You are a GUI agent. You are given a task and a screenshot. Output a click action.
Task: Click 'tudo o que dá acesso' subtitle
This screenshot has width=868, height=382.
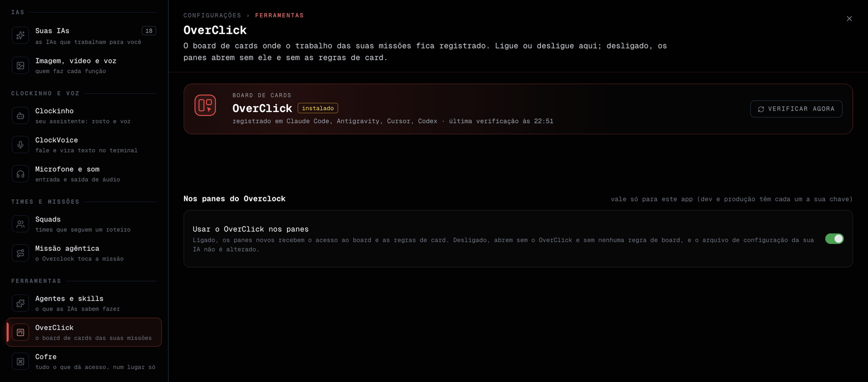95,367
